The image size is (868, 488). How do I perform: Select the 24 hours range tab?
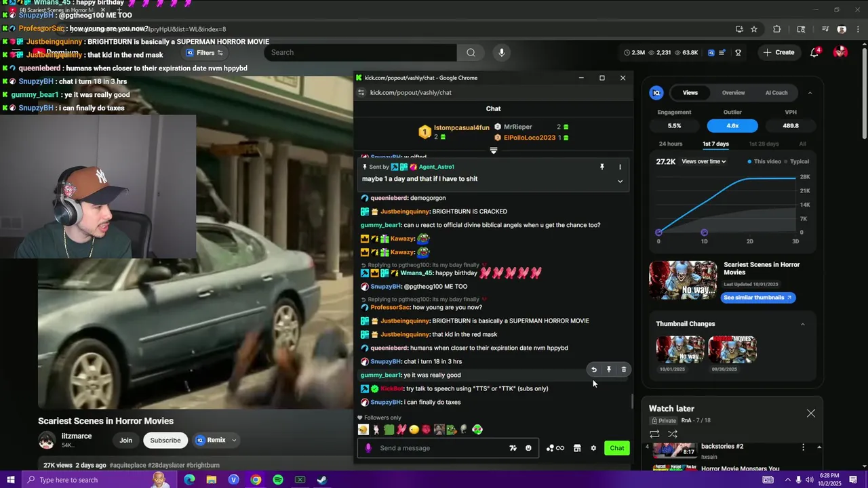(671, 144)
